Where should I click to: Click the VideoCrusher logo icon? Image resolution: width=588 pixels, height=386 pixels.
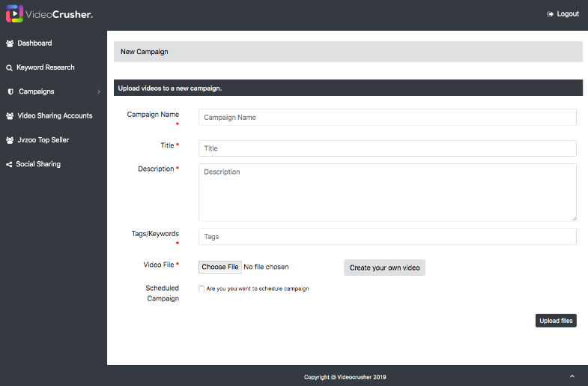[15, 14]
